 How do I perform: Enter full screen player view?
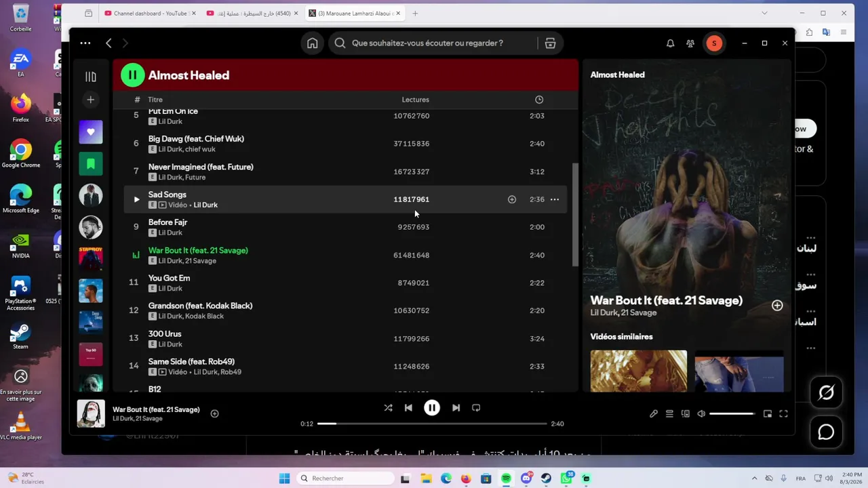coord(783,413)
